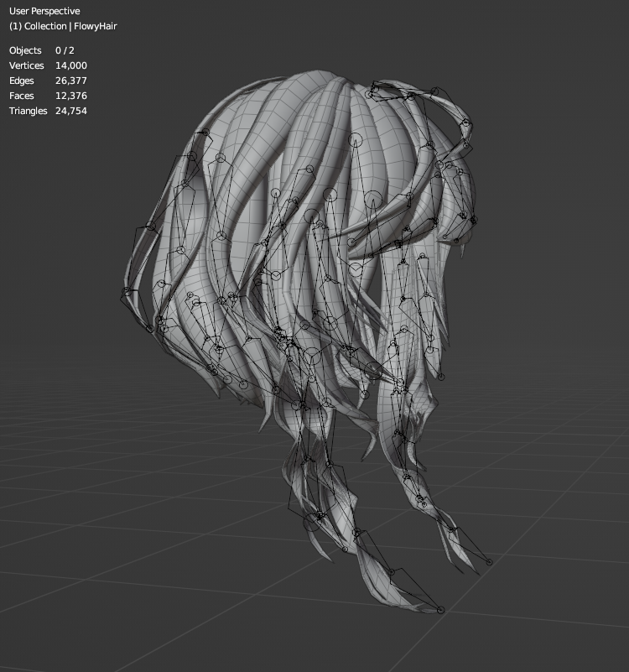Click the Edges count '26,377'
The width and height of the screenshot is (629, 672).
(x=71, y=81)
